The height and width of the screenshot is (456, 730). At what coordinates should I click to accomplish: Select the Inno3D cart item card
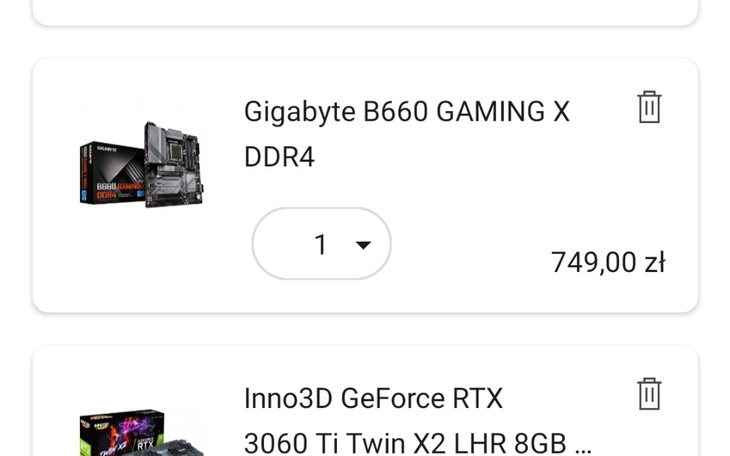pos(365,401)
